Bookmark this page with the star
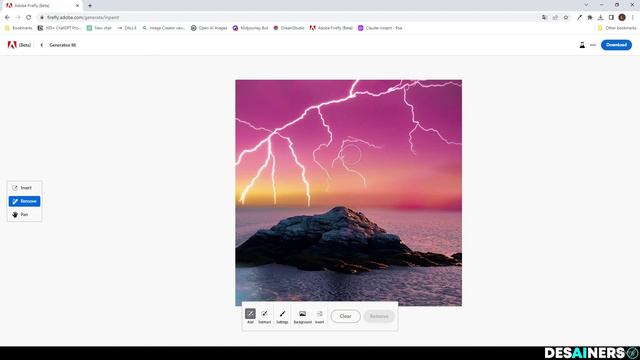The height and width of the screenshot is (360, 640). (x=566, y=18)
